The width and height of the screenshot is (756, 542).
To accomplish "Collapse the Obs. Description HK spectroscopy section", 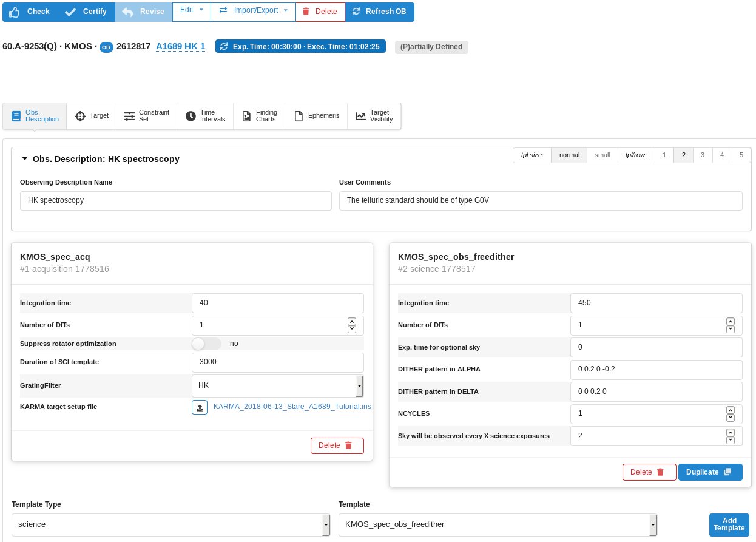I will pyautogui.click(x=25, y=159).
